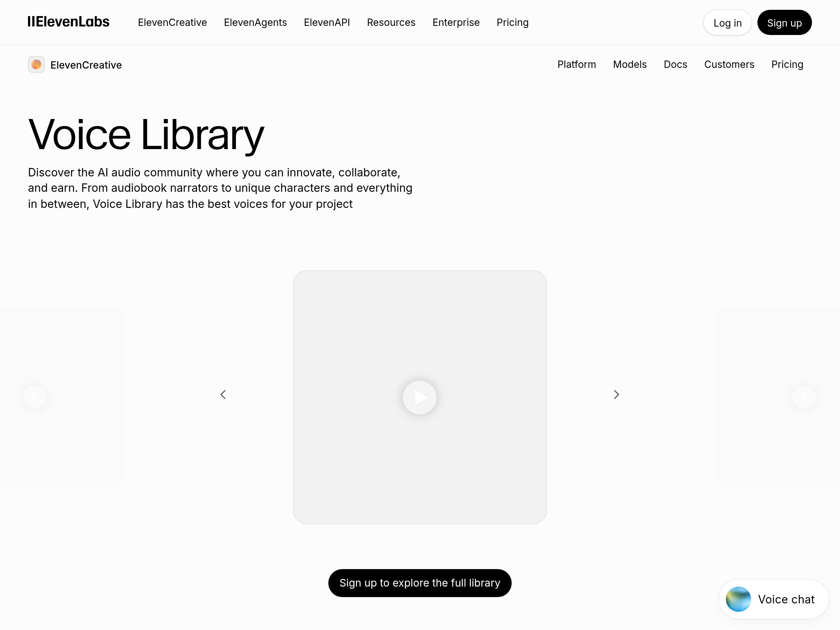Play the left faded voice card
The width and height of the screenshot is (840, 630).
[x=35, y=397]
